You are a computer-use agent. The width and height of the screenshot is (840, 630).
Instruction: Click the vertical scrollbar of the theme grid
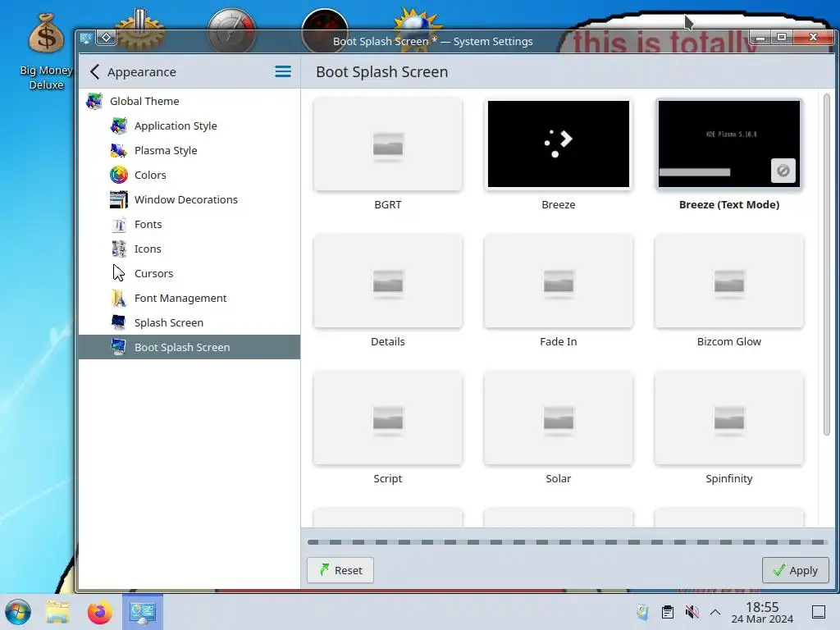pos(827,265)
